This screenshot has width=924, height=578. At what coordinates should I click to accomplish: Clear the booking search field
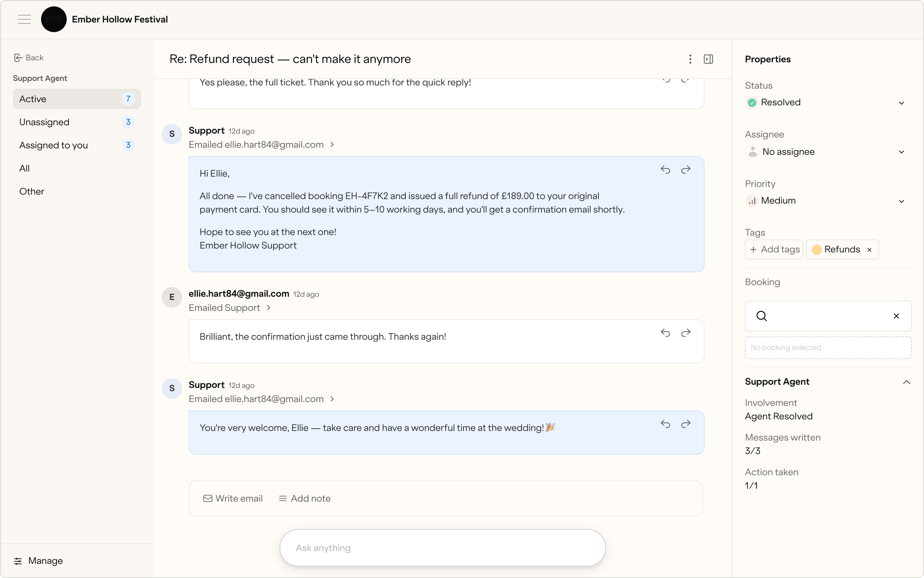(896, 316)
